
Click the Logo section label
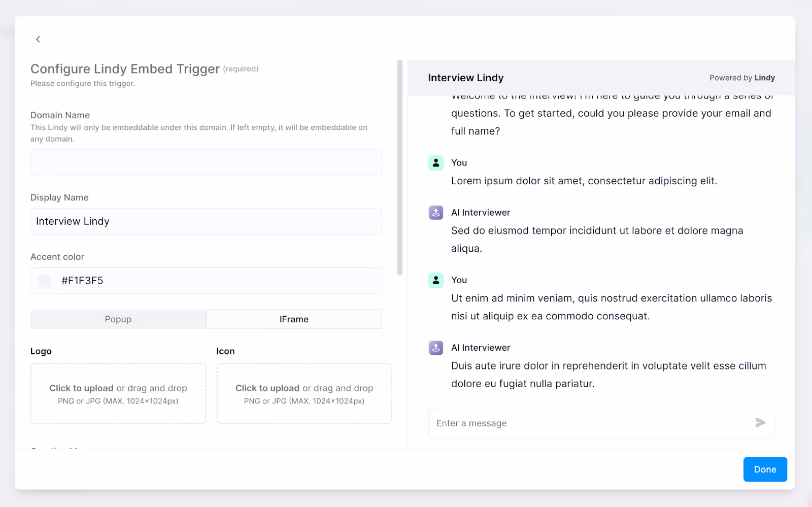(41, 351)
